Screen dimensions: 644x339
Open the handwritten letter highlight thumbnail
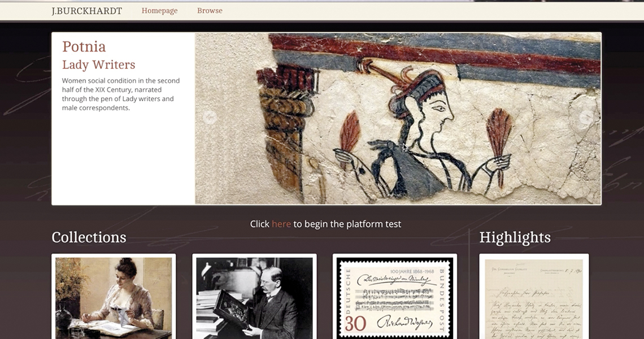534,298
